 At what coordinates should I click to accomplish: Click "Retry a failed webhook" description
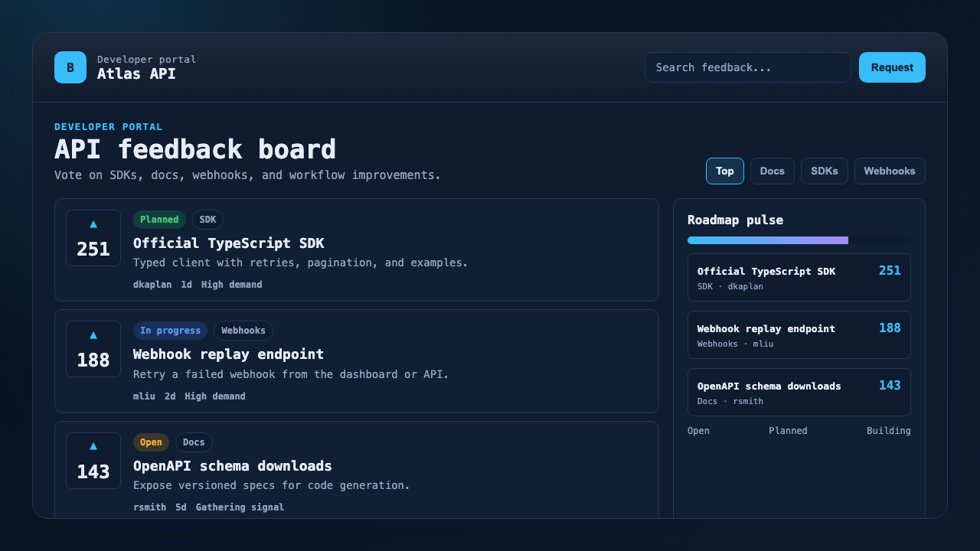click(291, 374)
